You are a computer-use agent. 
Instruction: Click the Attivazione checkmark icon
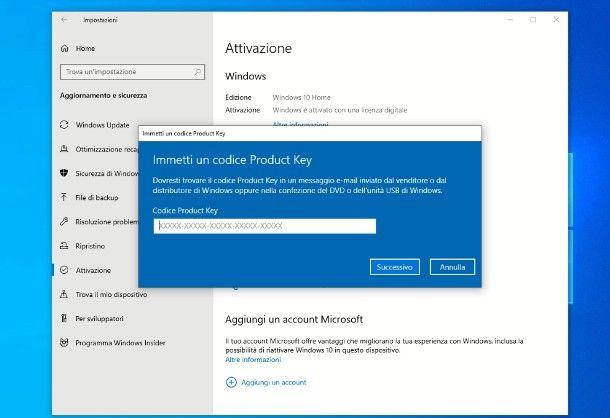(x=64, y=270)
